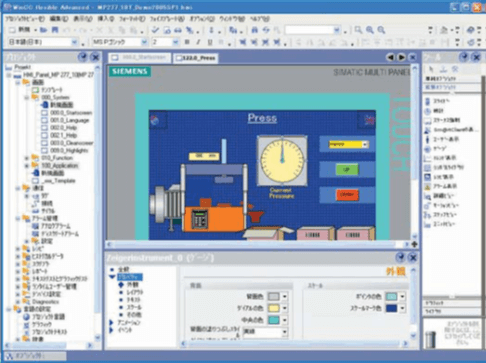
Task: Toggle underline text formatting
Action: tap(210, 42)
